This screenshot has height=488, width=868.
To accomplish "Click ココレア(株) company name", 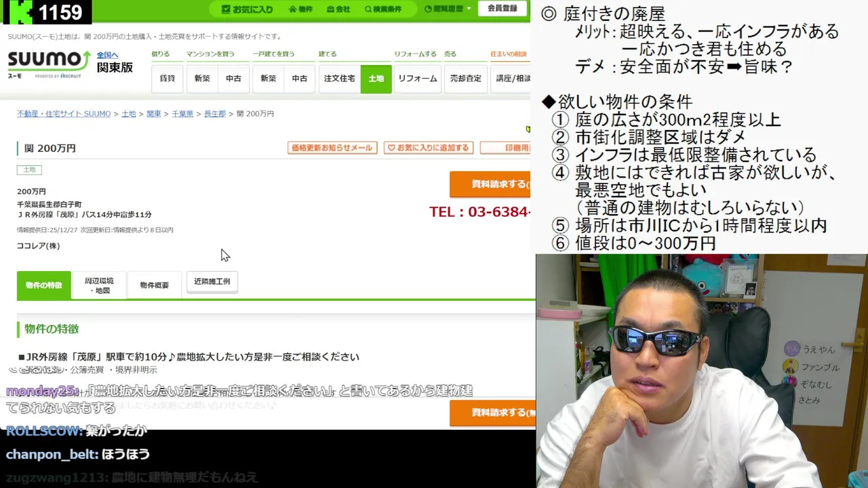I will 38,246.
